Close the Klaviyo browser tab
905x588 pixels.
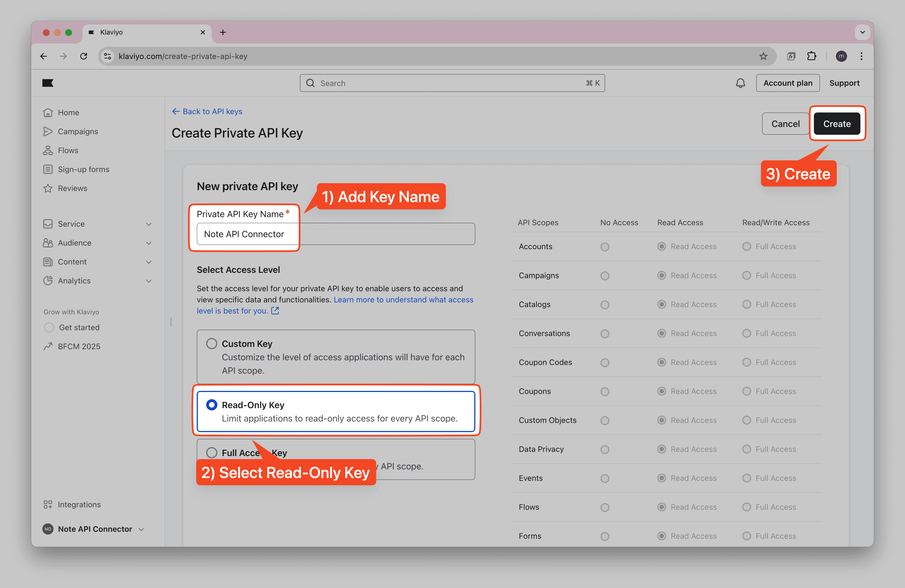203,32
